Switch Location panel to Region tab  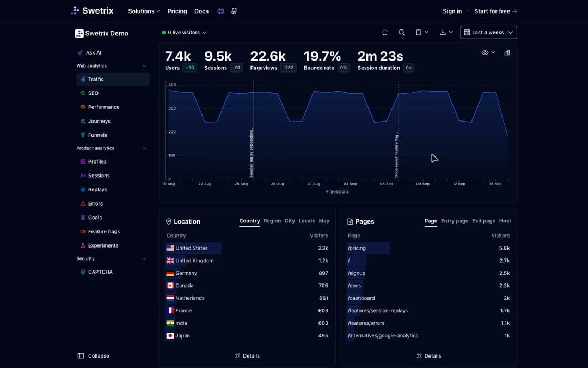[272, 221]
